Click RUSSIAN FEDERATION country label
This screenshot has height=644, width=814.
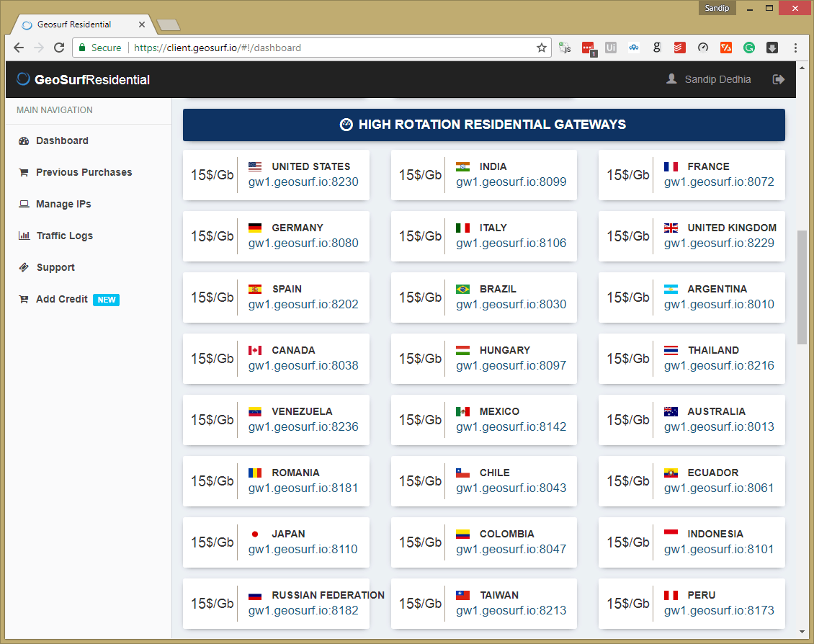click(x=328, y=595)
